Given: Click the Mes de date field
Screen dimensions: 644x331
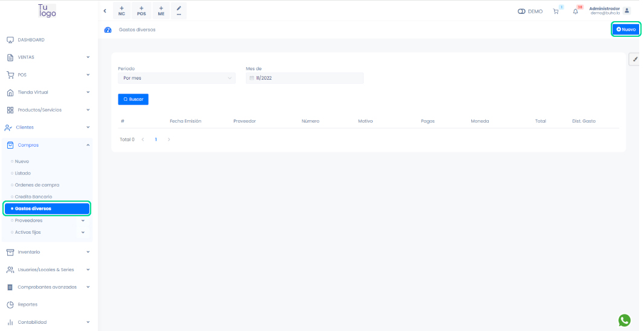Looking at the screenshot, I should (304, 78).
